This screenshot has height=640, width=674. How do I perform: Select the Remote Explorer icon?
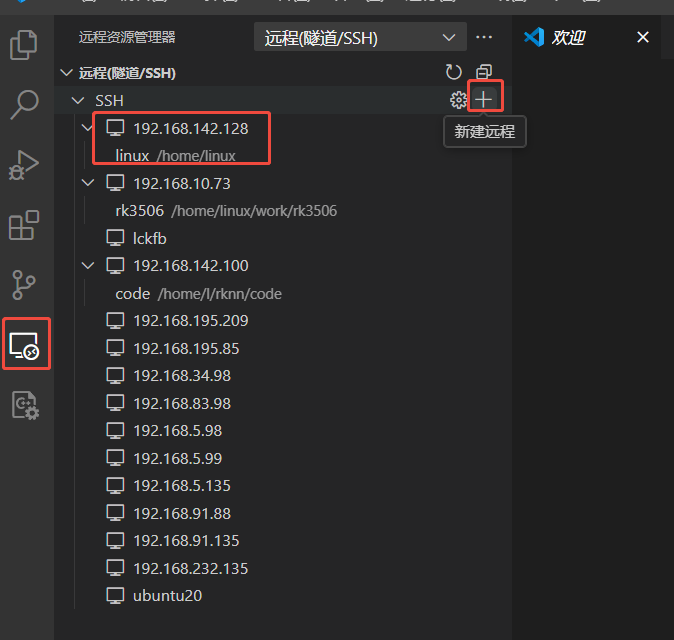pyautogui.click(x=24, y=345)
